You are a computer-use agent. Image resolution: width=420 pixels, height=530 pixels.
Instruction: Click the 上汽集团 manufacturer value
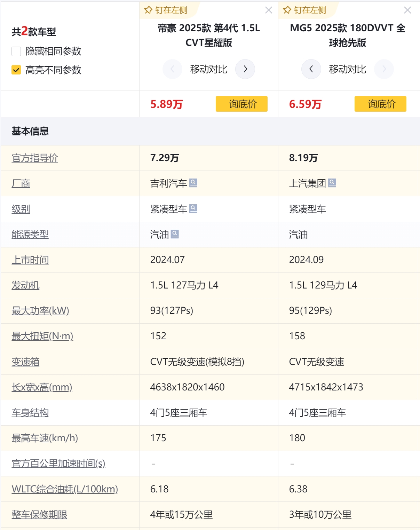click(x=308, y=183)
